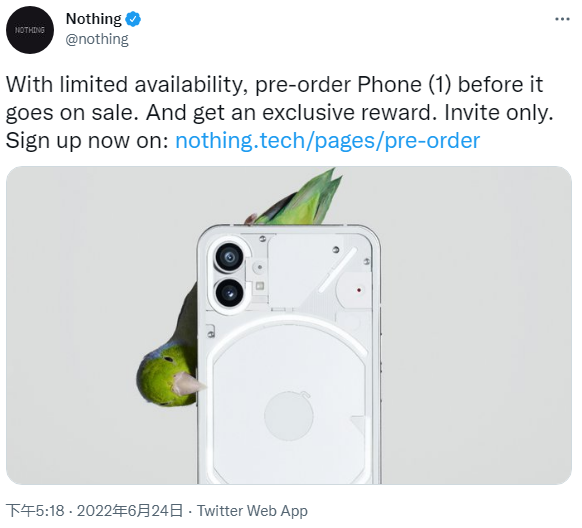Click the 2022年6月24日 date
The image size is (582, 528).
pos(130,511)
